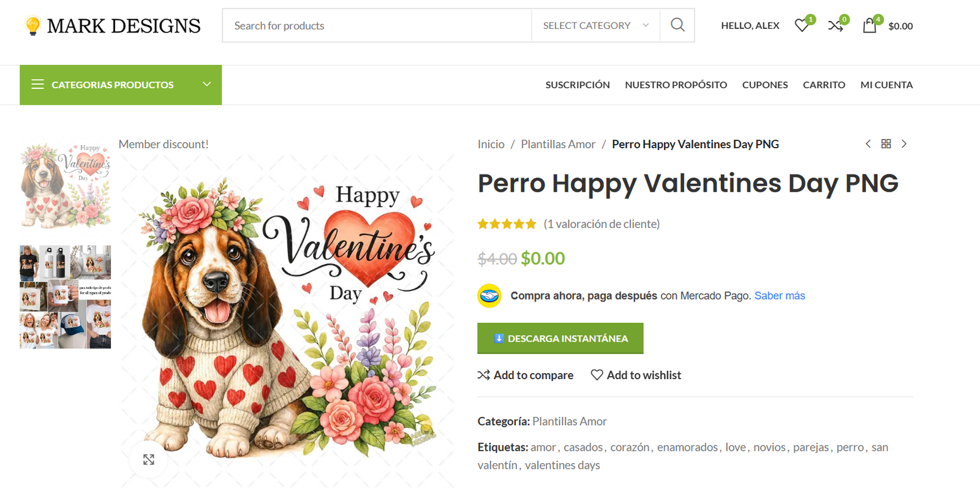The image size is (980, 498).
Task: Open the wishlist heart icon in header
Action: coord(802,26)
